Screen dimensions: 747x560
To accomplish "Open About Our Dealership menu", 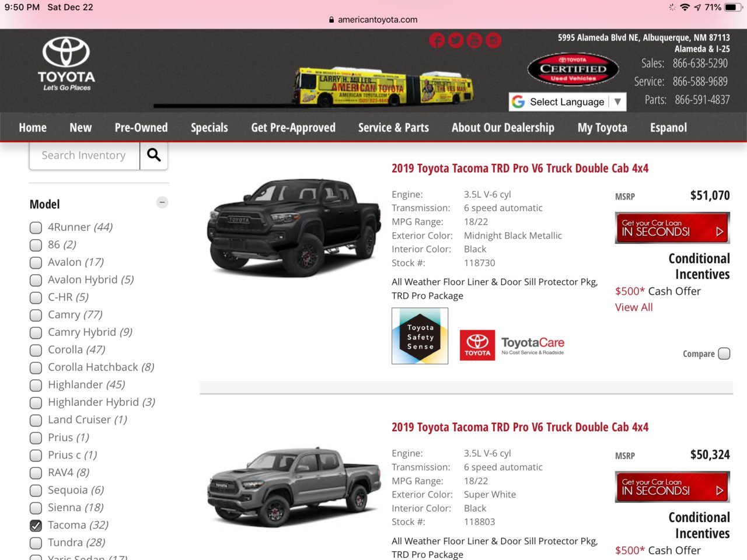I will pyautogui.click(x=503, y=127).
